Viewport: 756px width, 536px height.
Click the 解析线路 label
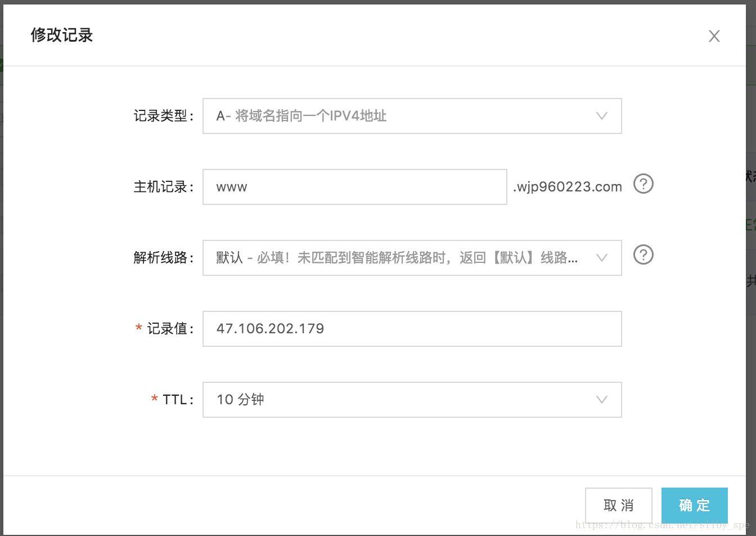[x=164, y=258]
